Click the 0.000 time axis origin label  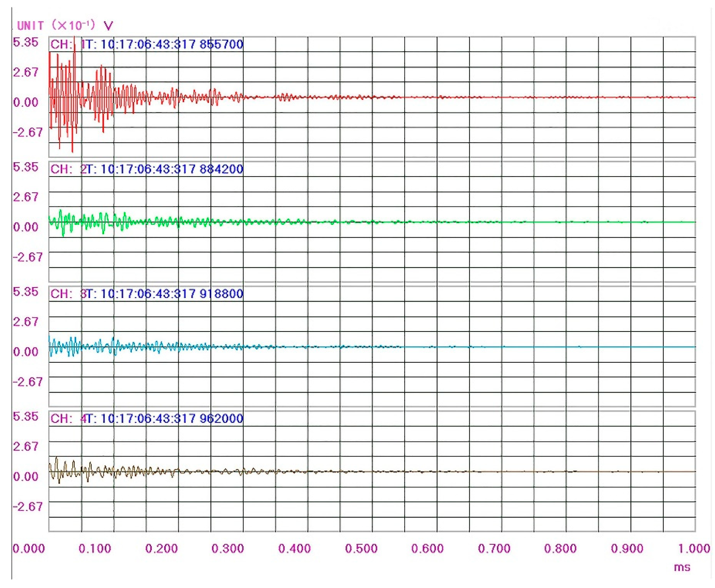(29, 549)
